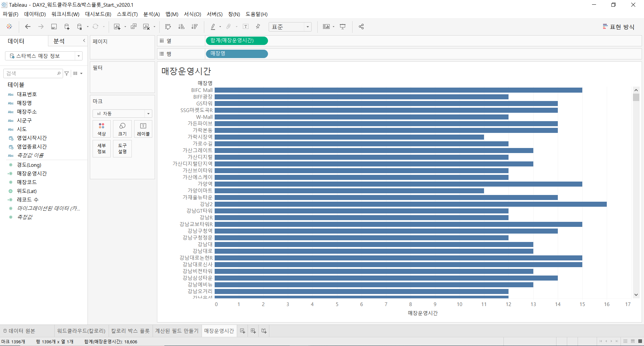This screenshot has width=644, height=346.
Task: Click the 도구 설명 tooltip button
Action: [x=122, y=149]
